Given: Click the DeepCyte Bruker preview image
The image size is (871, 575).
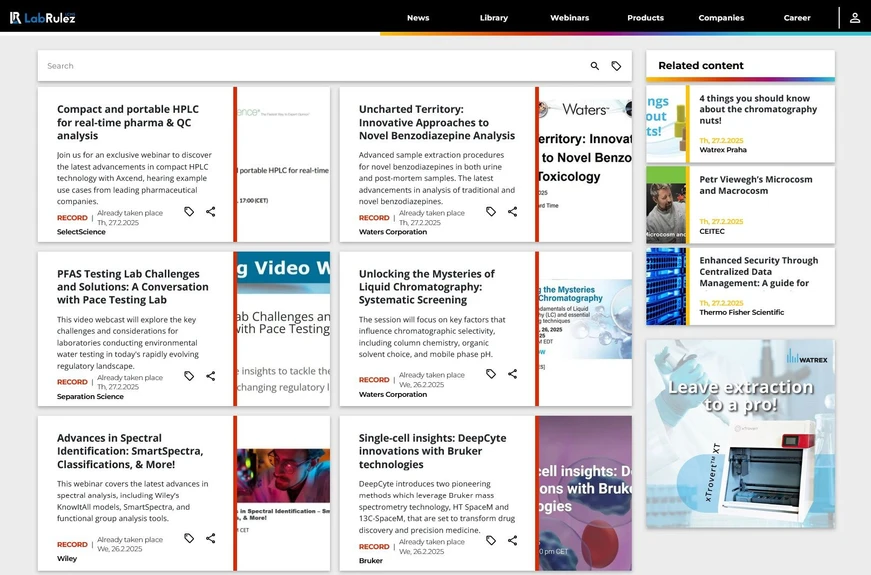Looking at the screenshot, I should [x=585, y=493].
